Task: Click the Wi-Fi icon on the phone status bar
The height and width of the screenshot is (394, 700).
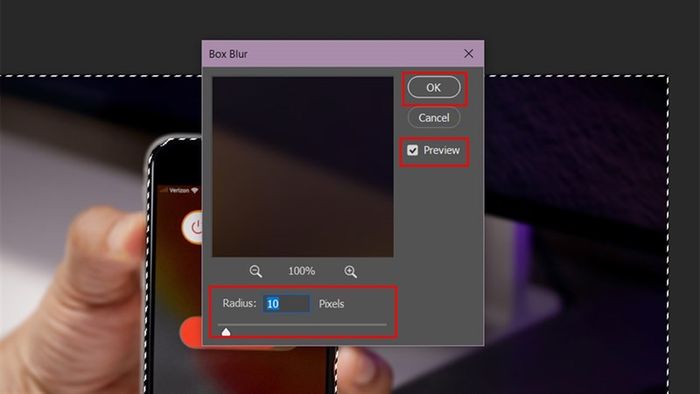Action: tap(195, 191)
